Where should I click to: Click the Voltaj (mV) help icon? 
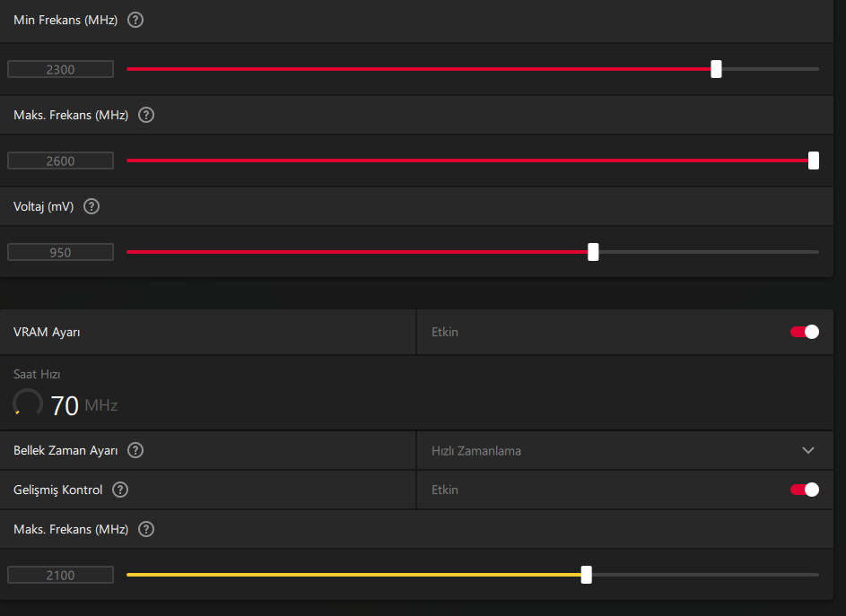click(91, 206)
